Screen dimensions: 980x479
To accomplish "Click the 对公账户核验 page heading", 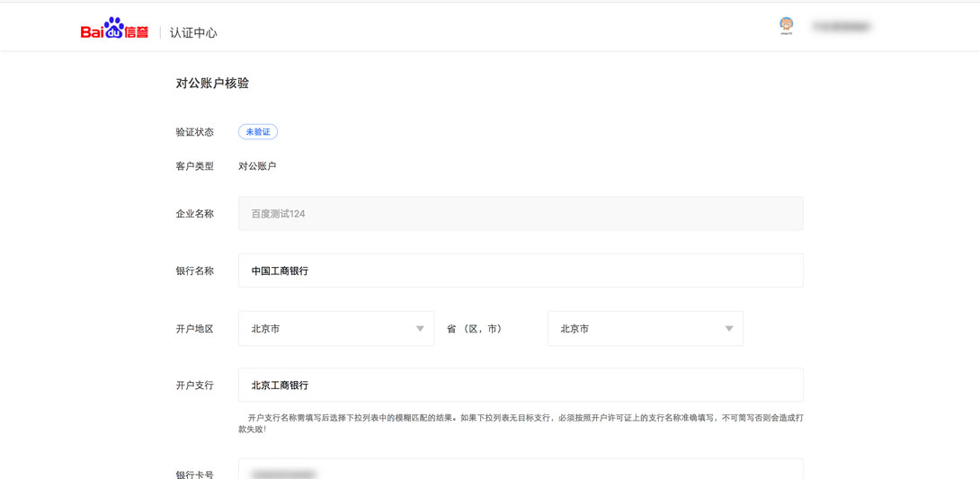I will click(212, 84).
